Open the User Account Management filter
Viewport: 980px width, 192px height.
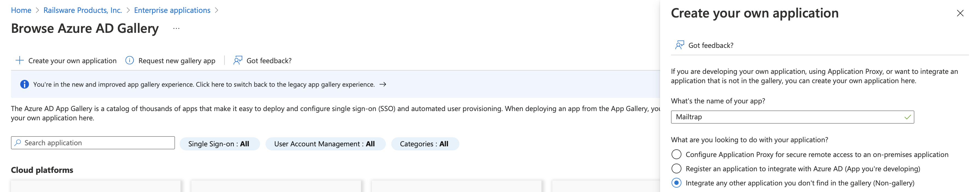click(x=325, y=144)
